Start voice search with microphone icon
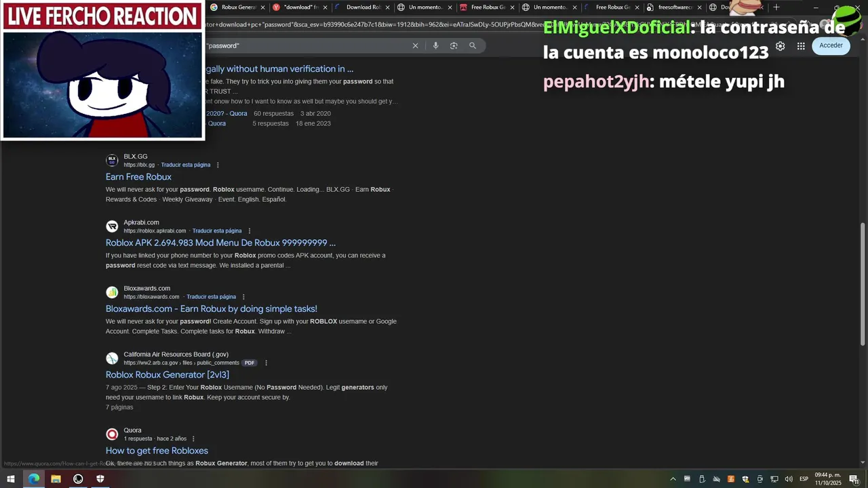This screenshot has height=488, width=868. coord(435,45)
